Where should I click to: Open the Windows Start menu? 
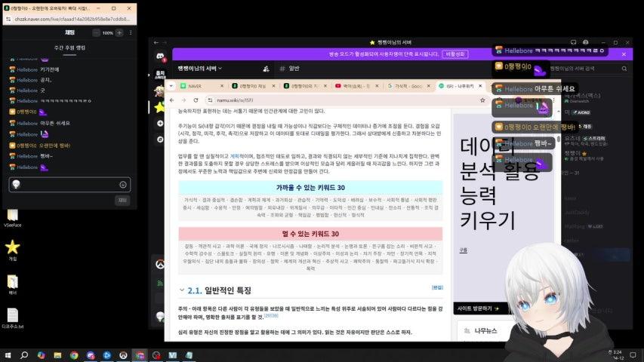tap(8, 354)
